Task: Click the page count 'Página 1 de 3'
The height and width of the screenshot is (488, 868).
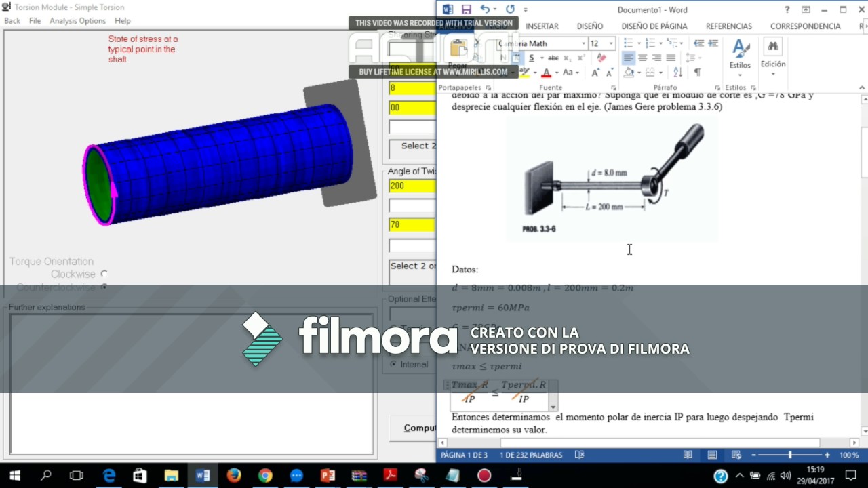Action: [x=465, y=455]
